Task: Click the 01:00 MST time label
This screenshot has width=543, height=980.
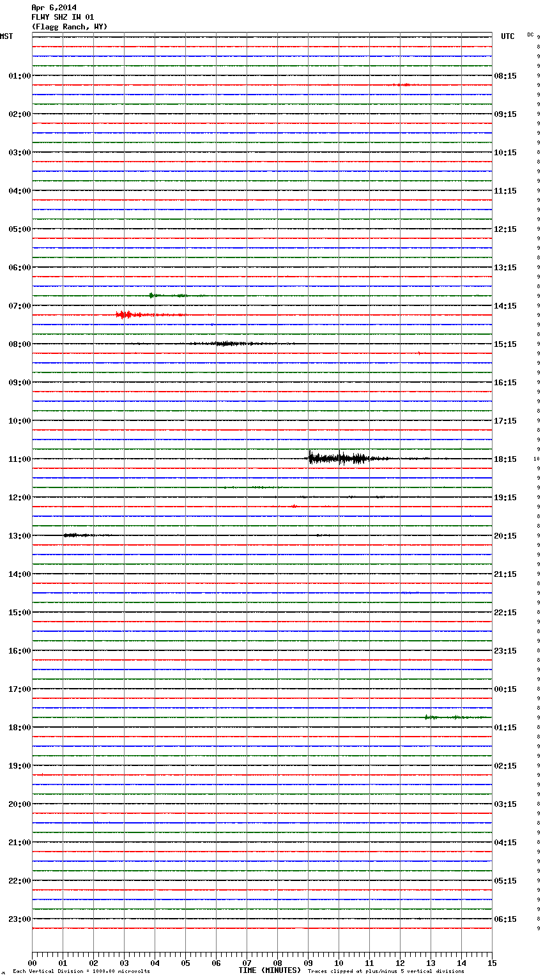Action: (x=19, y=76)
